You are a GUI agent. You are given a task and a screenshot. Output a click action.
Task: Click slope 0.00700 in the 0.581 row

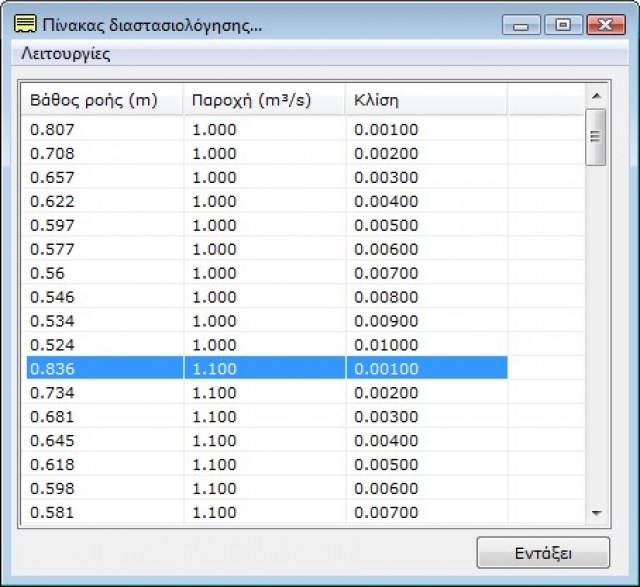click(x=385, y=513)
